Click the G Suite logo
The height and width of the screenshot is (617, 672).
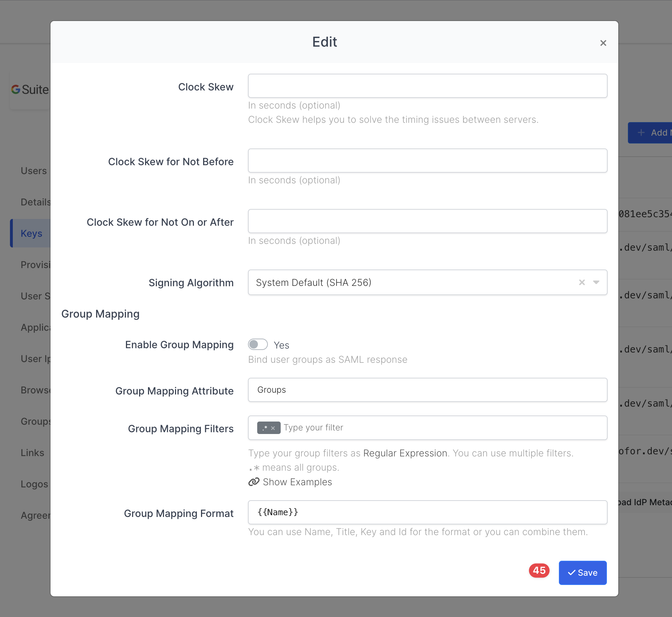click(30, 90)
